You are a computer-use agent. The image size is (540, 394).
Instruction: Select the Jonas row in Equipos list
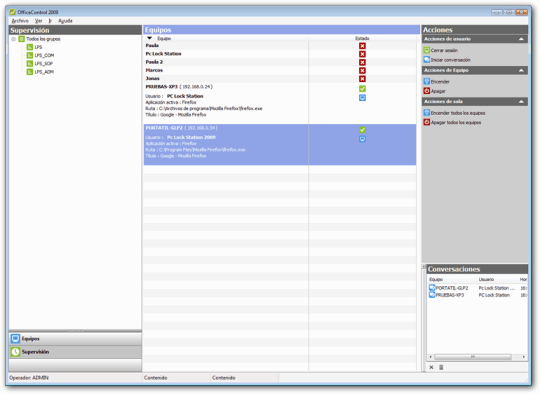pyautogui.click(x=280, y=79)
